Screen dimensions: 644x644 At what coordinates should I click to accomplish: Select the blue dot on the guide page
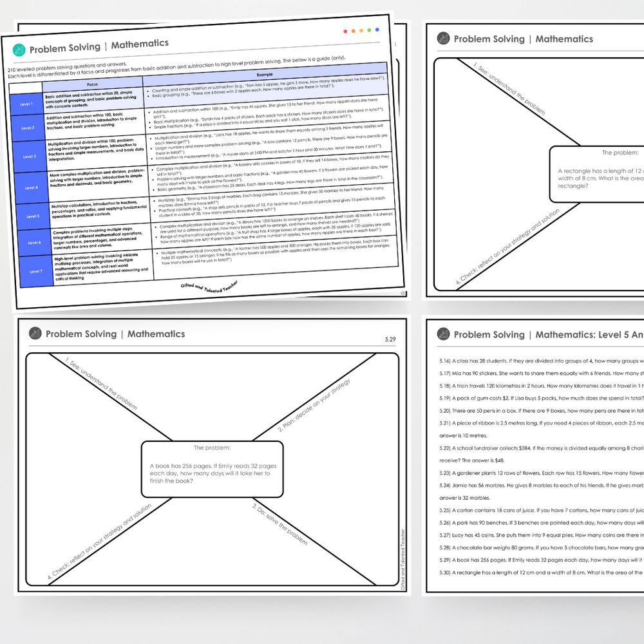[x=377, y=30]
